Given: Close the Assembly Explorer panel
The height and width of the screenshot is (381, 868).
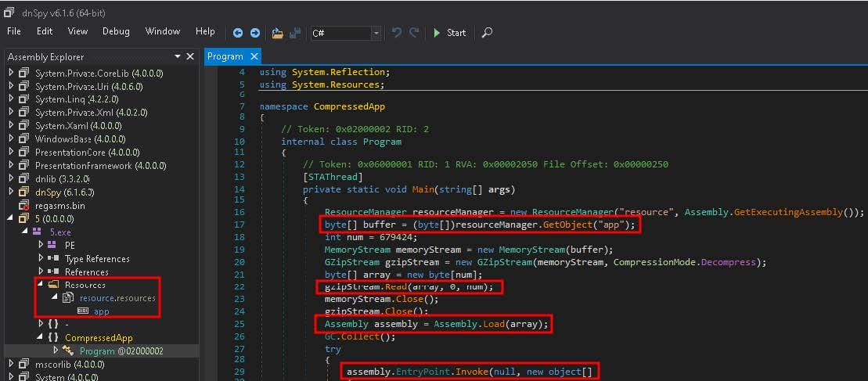Looking at the screenshot, I should (x=190, y=56).
